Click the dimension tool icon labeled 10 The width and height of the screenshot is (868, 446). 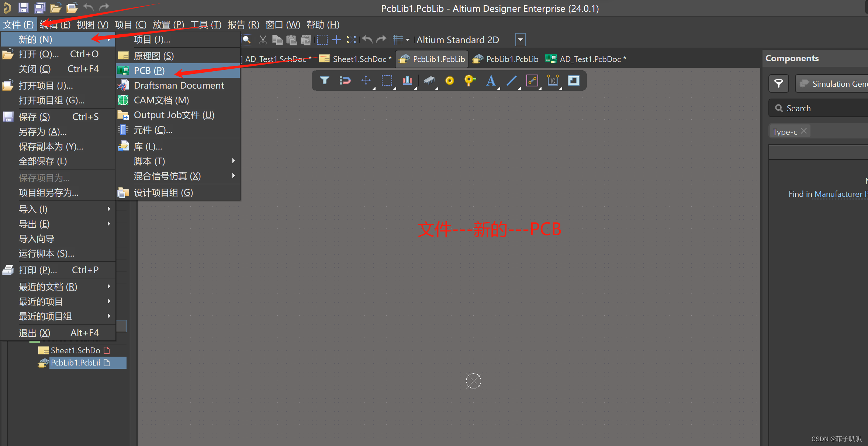point(553,80)
